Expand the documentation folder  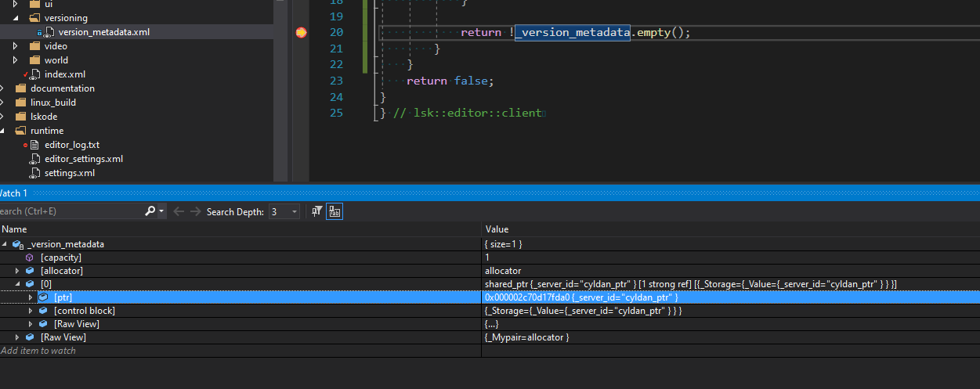[3, 88]
